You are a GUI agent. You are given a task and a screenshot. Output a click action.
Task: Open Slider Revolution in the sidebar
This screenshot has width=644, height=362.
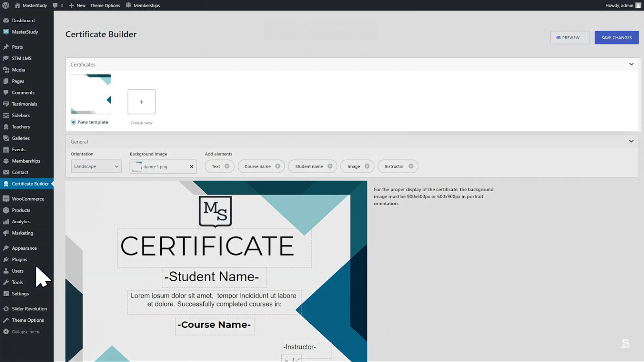tap(29, 308)
